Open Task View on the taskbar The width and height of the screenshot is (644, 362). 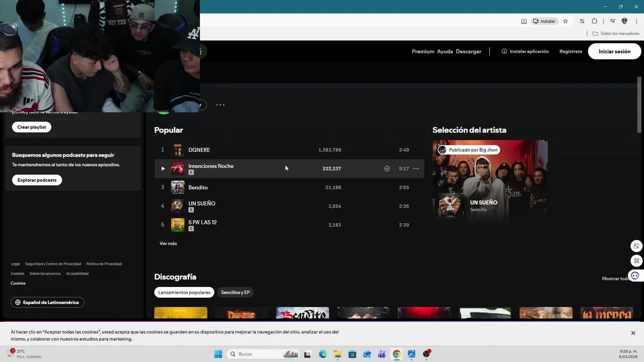pos(307,354)
